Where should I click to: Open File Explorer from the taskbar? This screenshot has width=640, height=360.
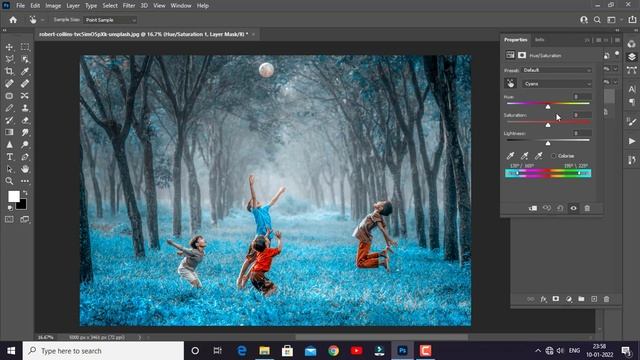pyautogui.click(x=264, y=351)
